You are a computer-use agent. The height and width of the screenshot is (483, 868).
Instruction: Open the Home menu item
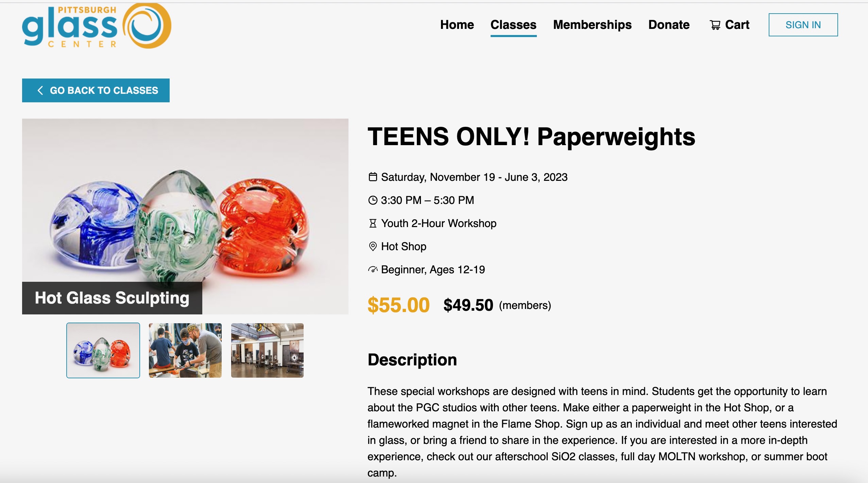point(457,25)
